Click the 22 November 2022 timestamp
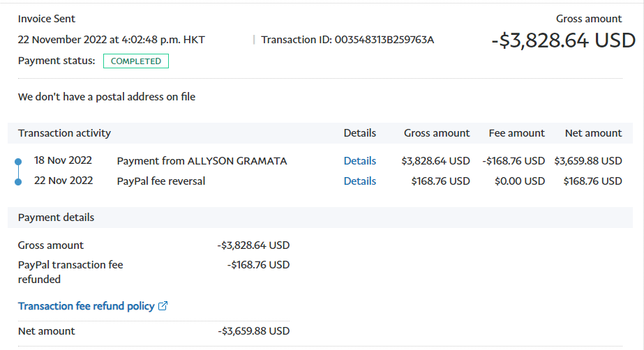The height and width of the screenshot is (350, 644). [x=112, y=40]
